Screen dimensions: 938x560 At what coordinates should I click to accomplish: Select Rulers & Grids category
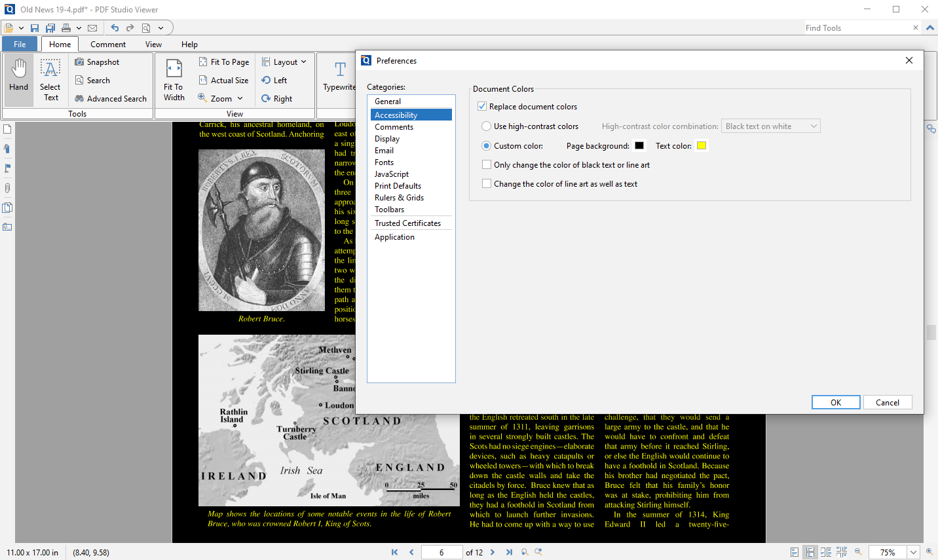(x=411, y=198)
